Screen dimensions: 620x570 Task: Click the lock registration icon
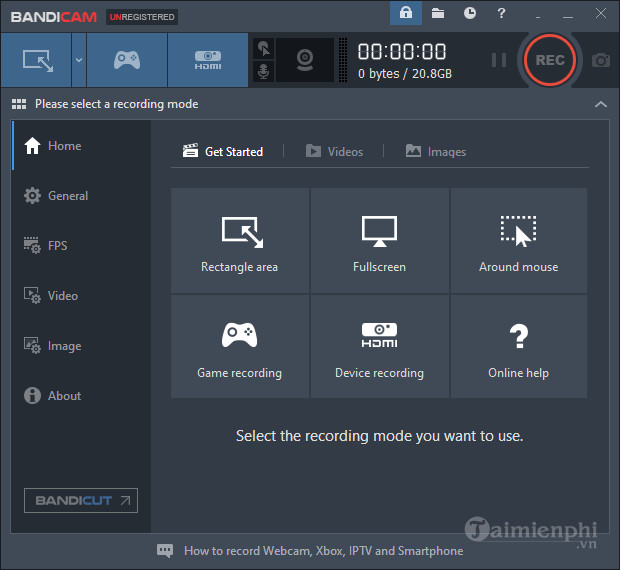pyautogui.click(x=406, y=13)
